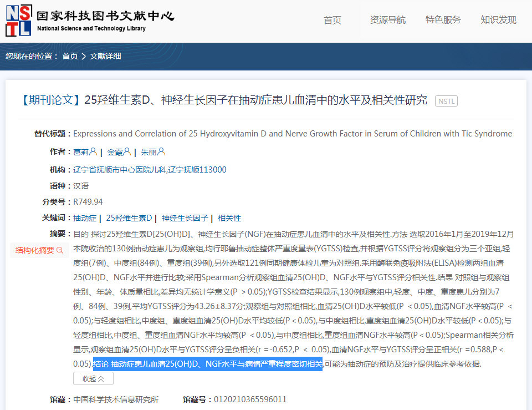This screenshot has height=410, width=532.
Task: Click person icon next to author 葛莉
Action: click(93, 151)
